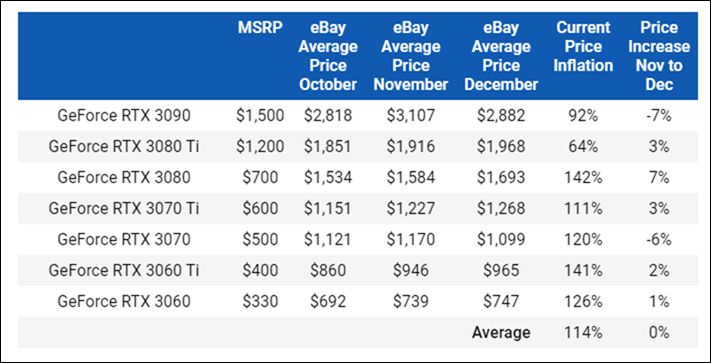Click the GeForce RTX 3070 row label
The width and height of the screenshot is (711, 363).
point(124,239)
